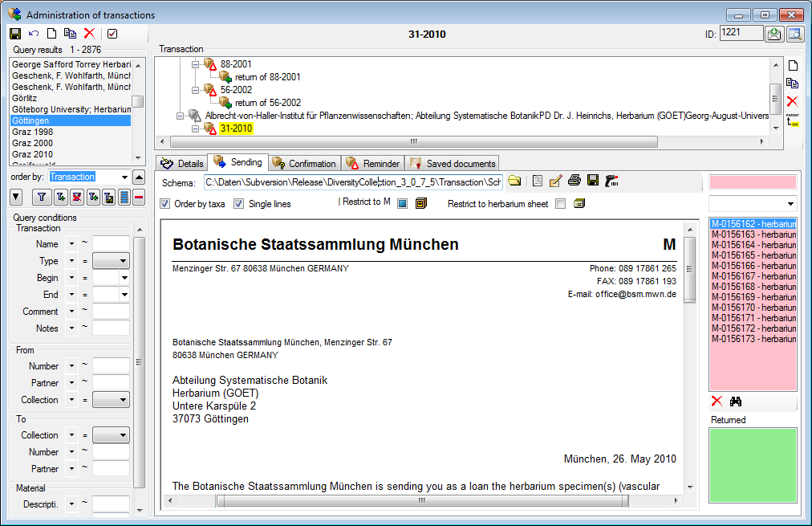Select 31-2010 in the transaction tree
812x526 pixels.
(x=236, y=128)
